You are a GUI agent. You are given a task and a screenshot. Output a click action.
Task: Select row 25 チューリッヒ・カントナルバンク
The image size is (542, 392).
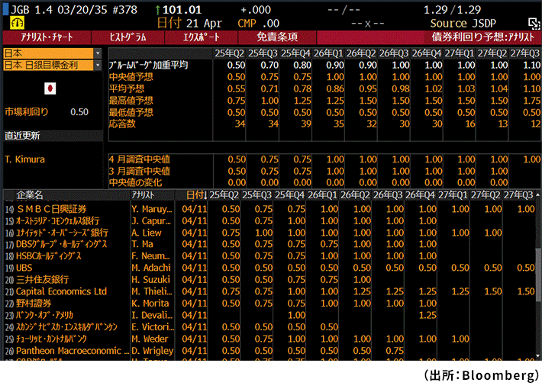pos(269,339)
